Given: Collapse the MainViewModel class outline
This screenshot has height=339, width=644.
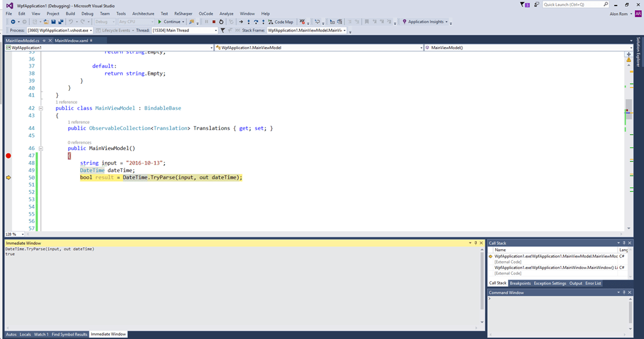Looking at the screenshot, I should [41, 109].
